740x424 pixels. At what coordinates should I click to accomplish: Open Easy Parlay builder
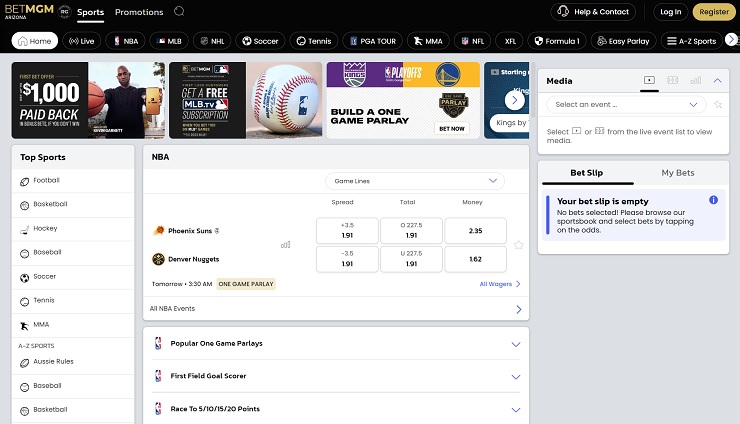[x=623, y=41]
